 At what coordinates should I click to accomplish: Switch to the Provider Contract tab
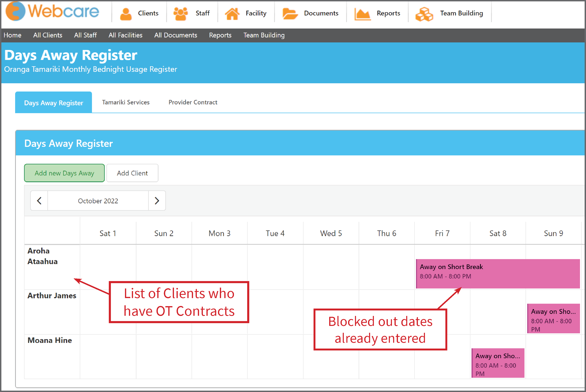193,102
